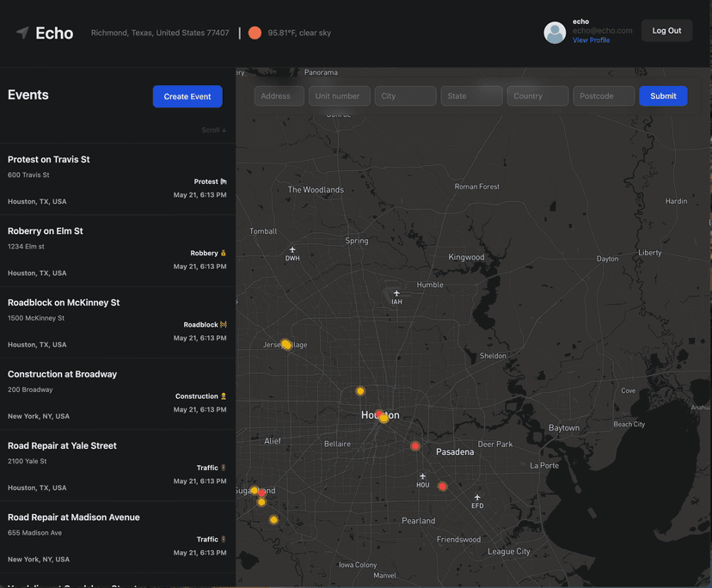Click the EFD airport icon on map
The width and height of the screenshot is (712, 588).
(477, 497)
